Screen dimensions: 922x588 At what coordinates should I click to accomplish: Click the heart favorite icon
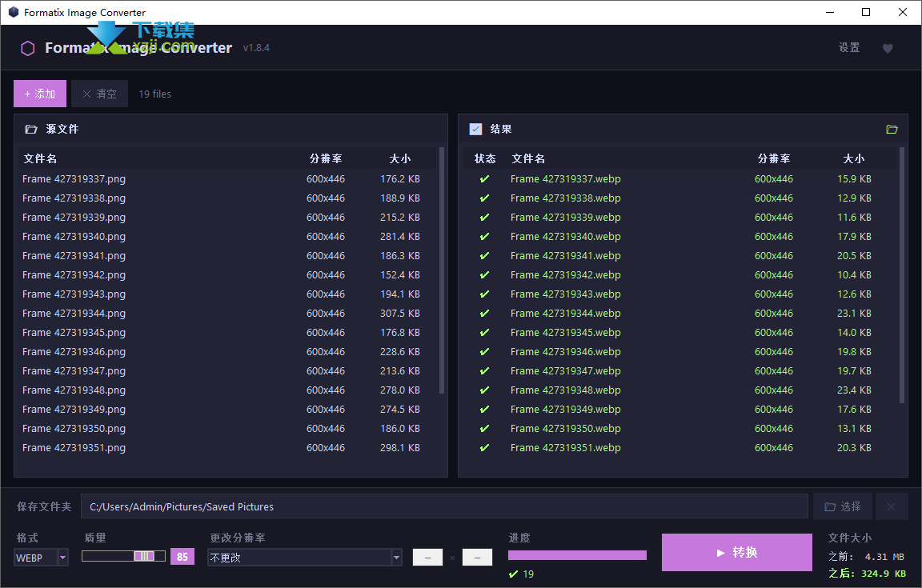point(888,48)
